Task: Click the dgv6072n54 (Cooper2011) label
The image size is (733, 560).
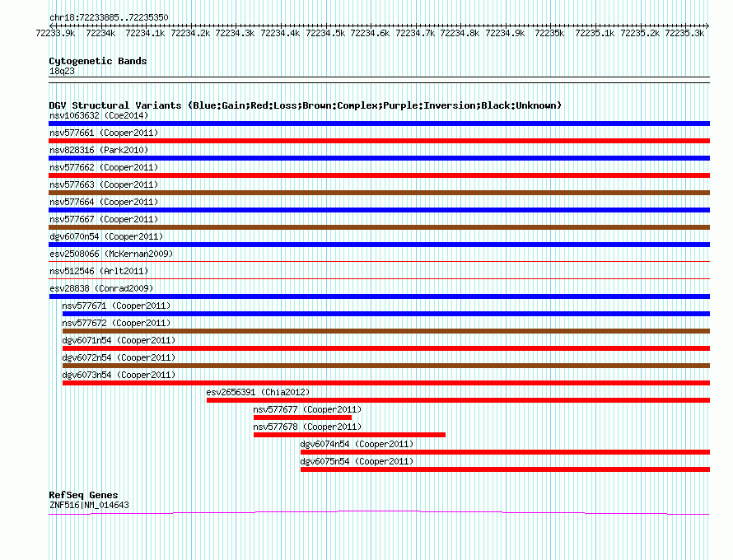Action: tap(119, 357)
